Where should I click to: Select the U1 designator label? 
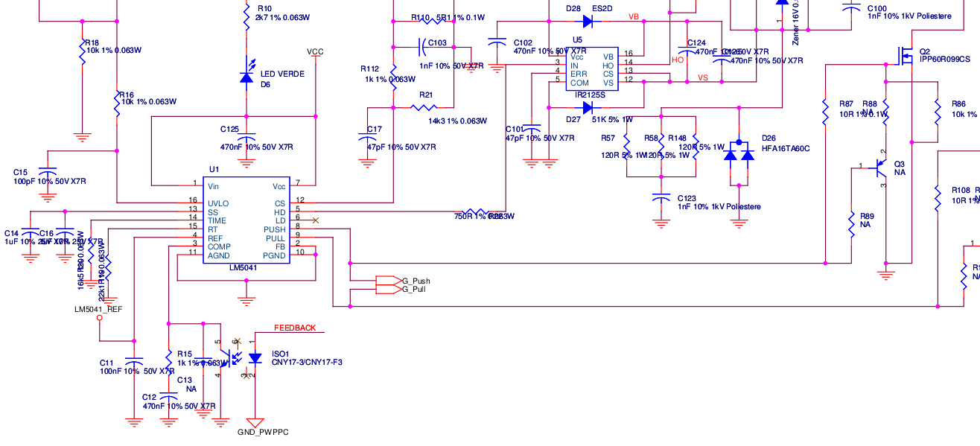click(214, 170)
